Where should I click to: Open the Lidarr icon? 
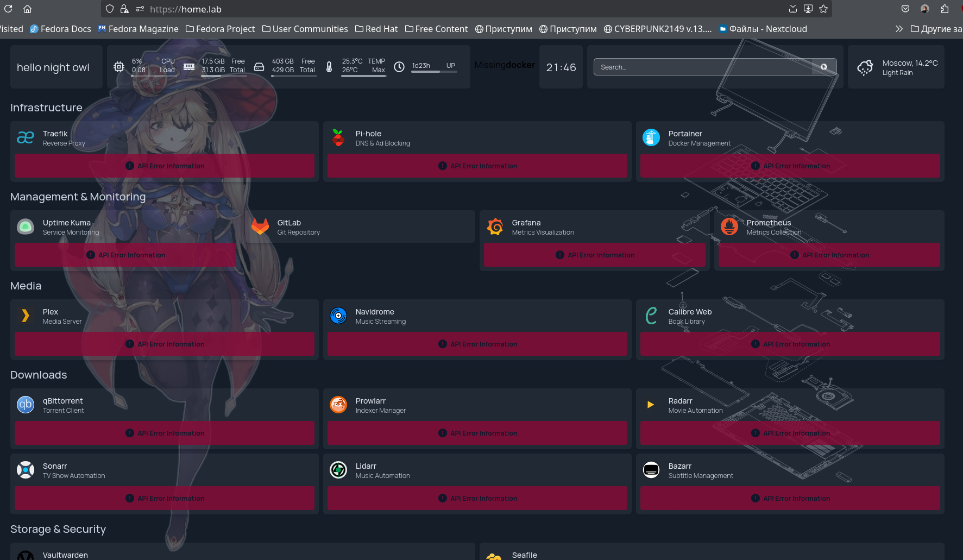click(338, 470)
